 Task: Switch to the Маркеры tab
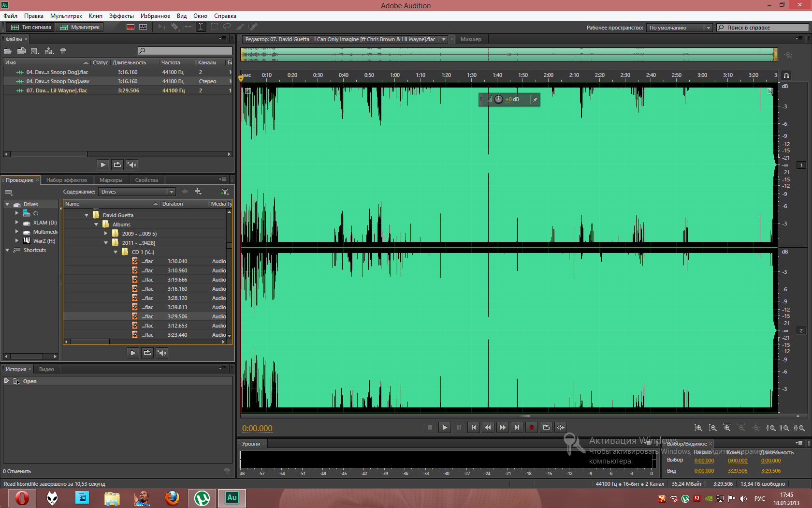tap(111, 180)
